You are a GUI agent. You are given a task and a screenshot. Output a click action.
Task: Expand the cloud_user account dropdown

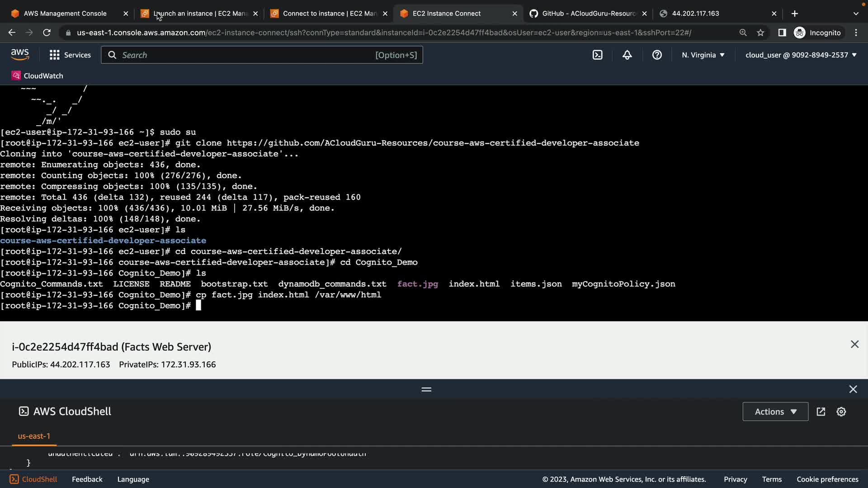801,55
